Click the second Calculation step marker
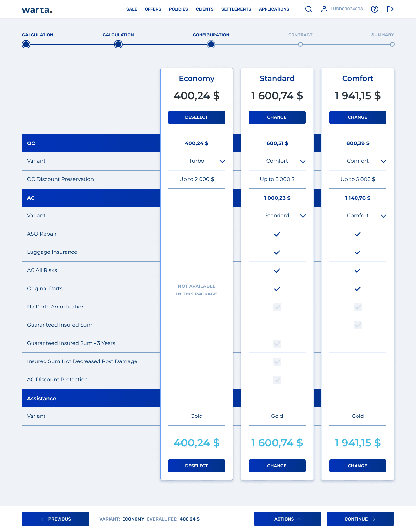The width and height of the screenshot is (416, 532). (x=118, y=44)
